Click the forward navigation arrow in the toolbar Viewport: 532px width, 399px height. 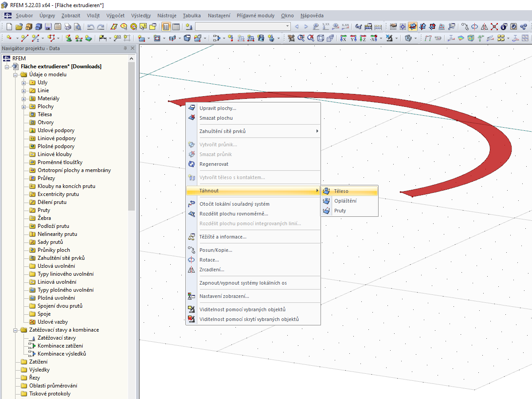point(306,27)
